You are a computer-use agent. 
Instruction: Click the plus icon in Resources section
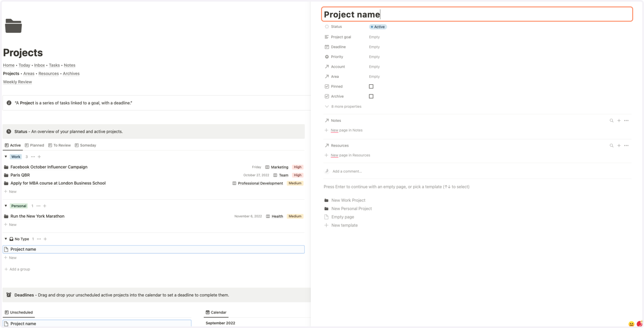click(x=619, y=145)
